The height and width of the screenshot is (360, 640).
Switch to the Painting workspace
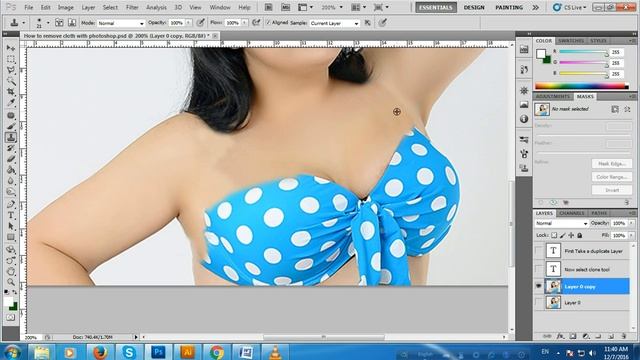(509, 7)
